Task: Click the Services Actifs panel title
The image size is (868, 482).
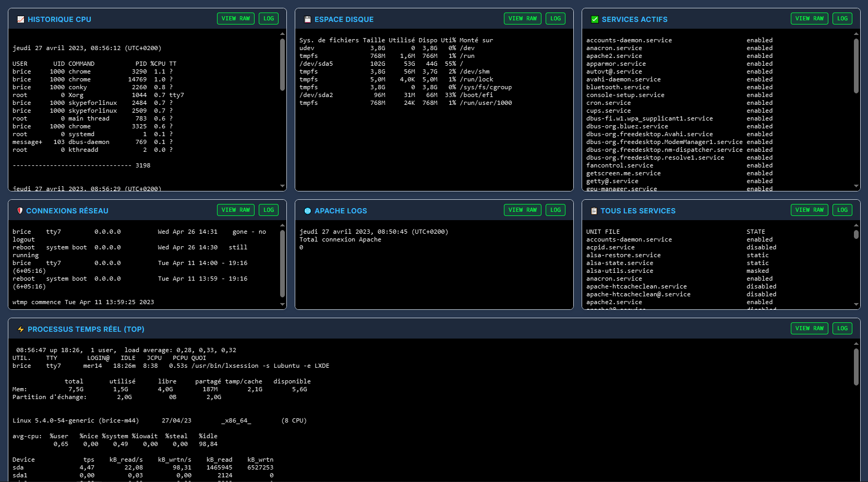Action: 634,19
